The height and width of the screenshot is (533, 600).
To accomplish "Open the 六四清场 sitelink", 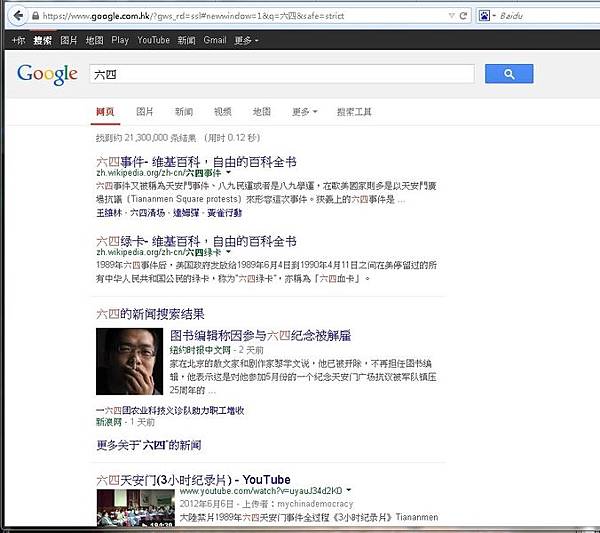I will [148, 213].
